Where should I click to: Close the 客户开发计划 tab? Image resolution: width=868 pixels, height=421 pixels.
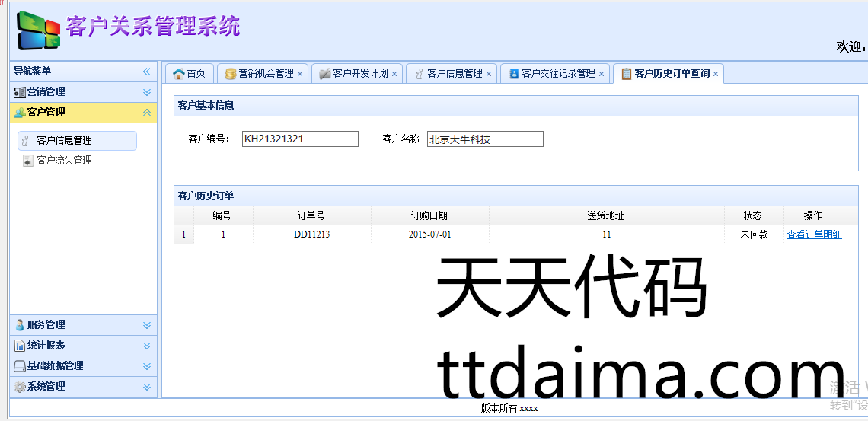[394, 74]
